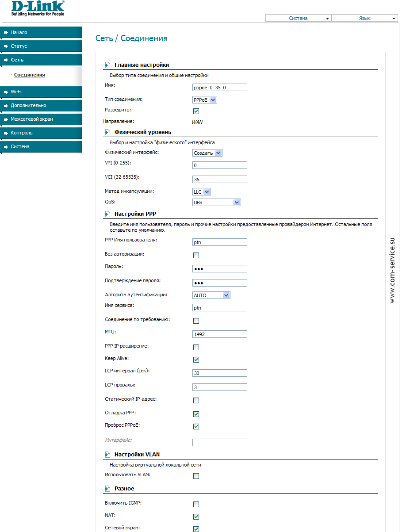Click the Настройки PPP section icon
Image resolution: width=406 pixels, height=532 pixels.
pyautogui.click(x=107, y=214)
